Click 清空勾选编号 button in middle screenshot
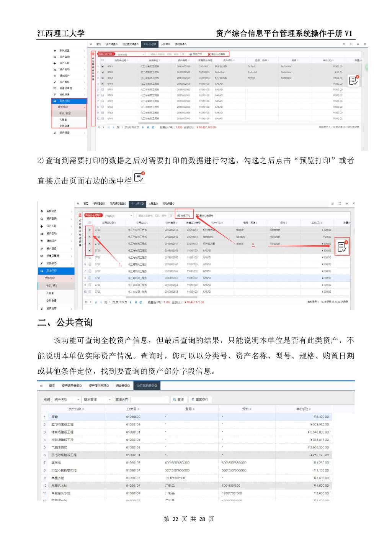Viewport: 392px width, 555px height. 205,216
